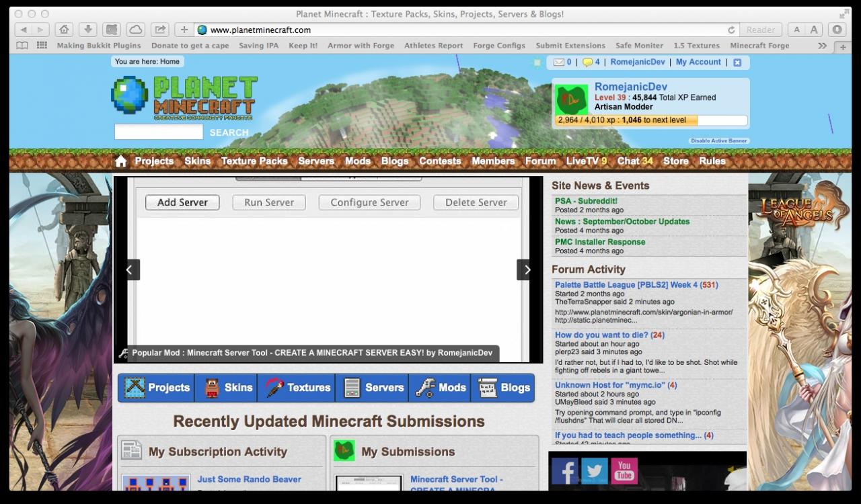Screen dimensions: 861x504
Task: Click inside the site search field
Action: pos(159,132)
